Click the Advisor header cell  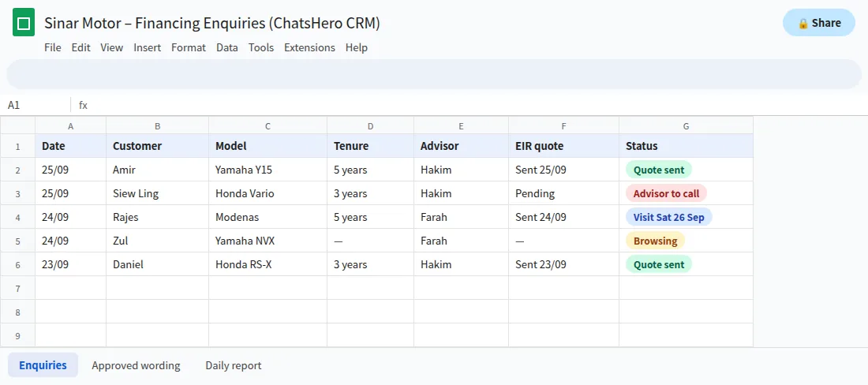[461, 146]
